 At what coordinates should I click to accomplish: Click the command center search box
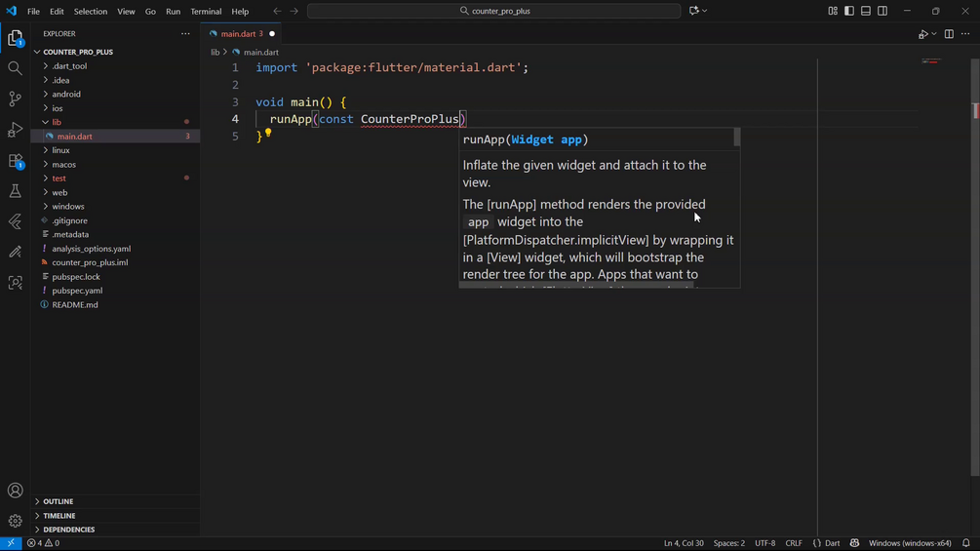pyautogui.click(x=494, y=11)
